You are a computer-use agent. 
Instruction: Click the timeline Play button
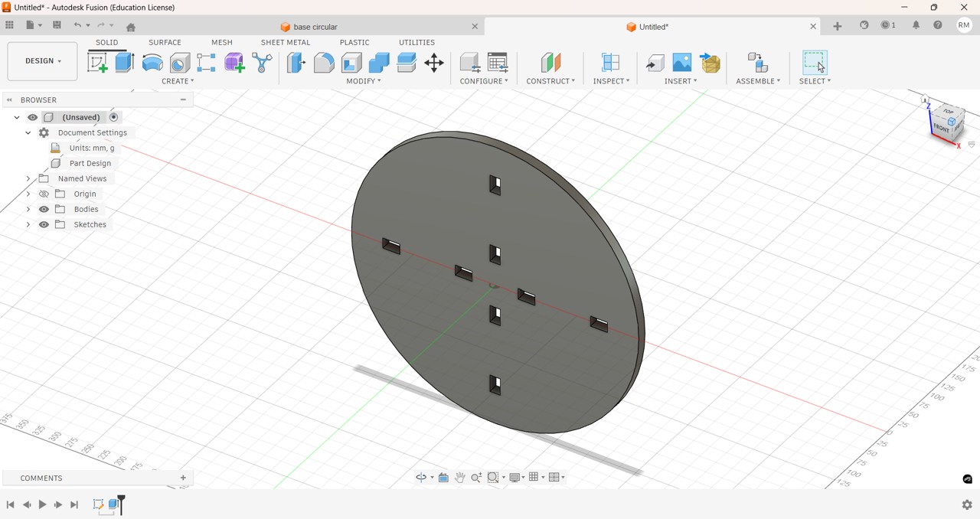[43, 505]
